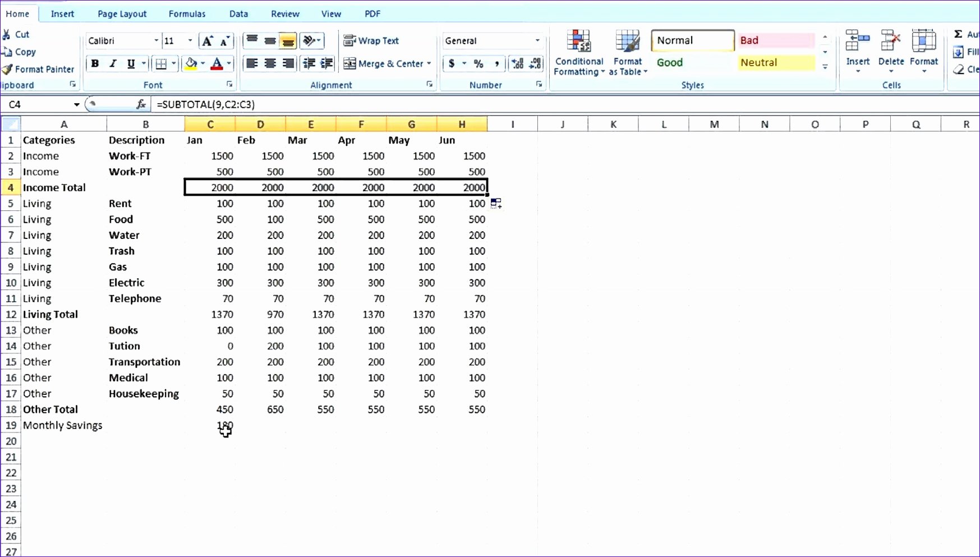Open the Font dialog launcher
Screen dimensions: 980x557
coord(229,84)
